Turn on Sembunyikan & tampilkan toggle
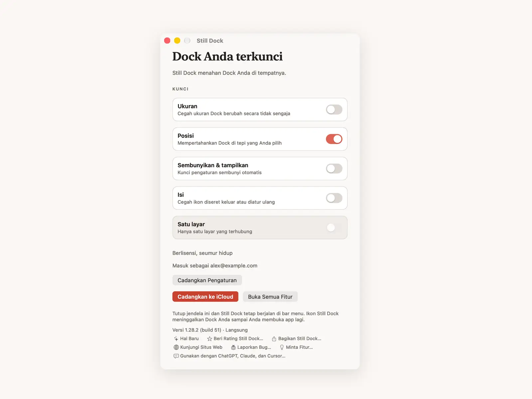This screenshot has height=399, width=532. coord(334,169)
